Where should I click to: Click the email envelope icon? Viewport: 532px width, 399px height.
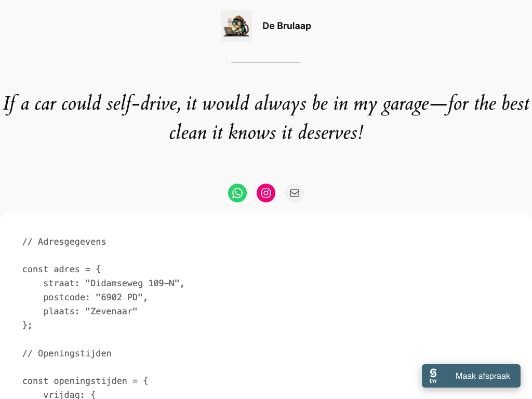(295, 193)
